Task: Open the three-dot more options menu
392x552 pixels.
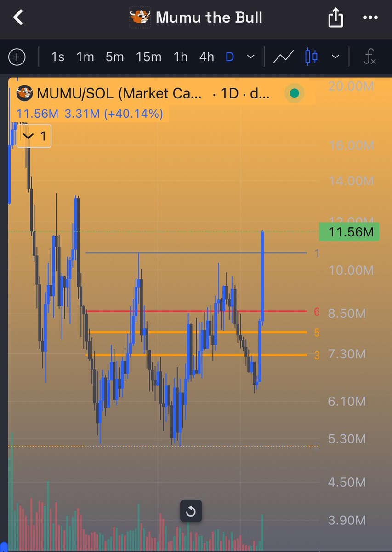Action: point(370,18)
